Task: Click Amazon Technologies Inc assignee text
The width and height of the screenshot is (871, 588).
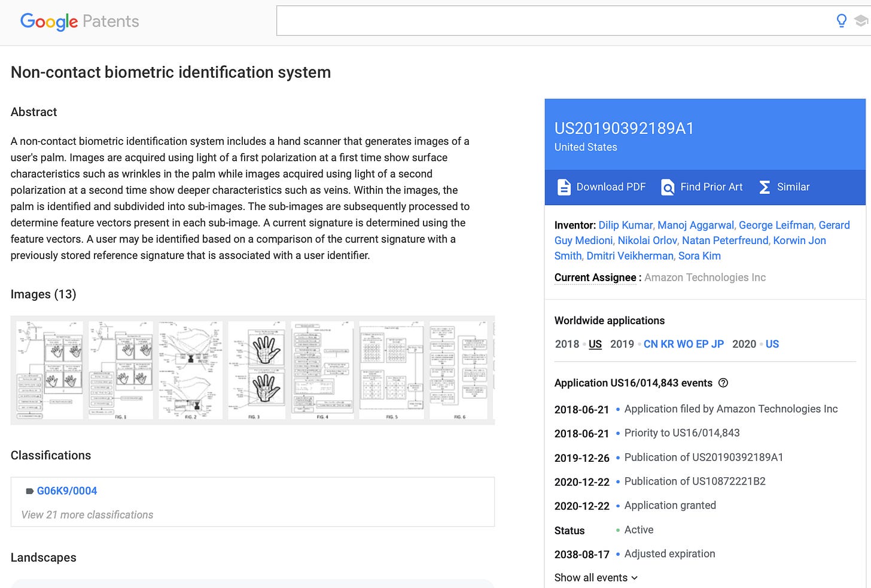Action: pyautogui.click(x=705, y=278)
